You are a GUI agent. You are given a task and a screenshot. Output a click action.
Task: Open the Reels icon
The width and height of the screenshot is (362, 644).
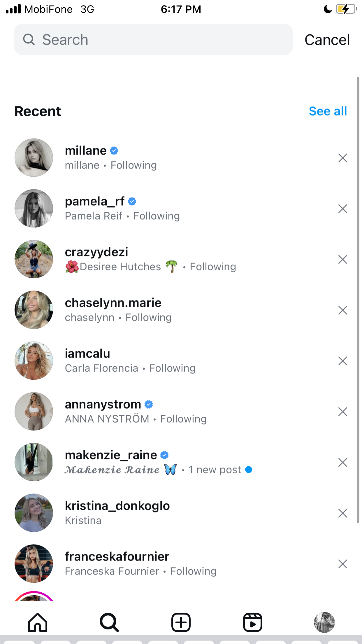click(253, 622)
